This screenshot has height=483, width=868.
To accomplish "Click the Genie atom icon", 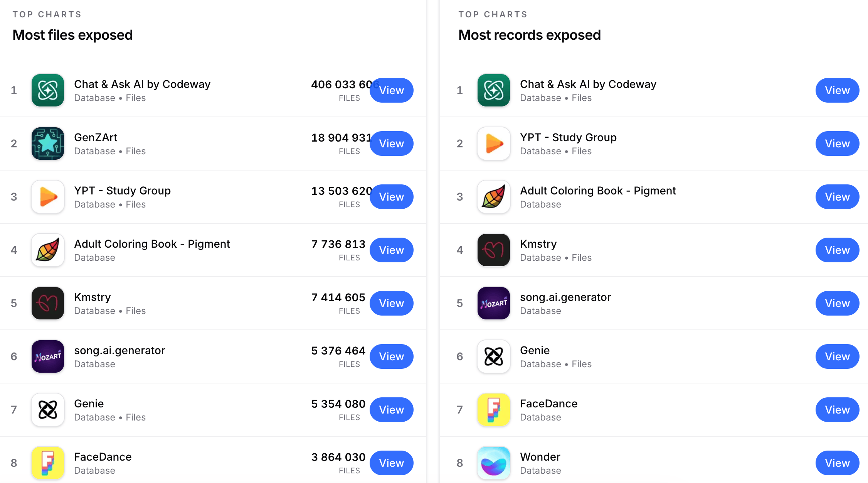I will click(x=47, y=410).
